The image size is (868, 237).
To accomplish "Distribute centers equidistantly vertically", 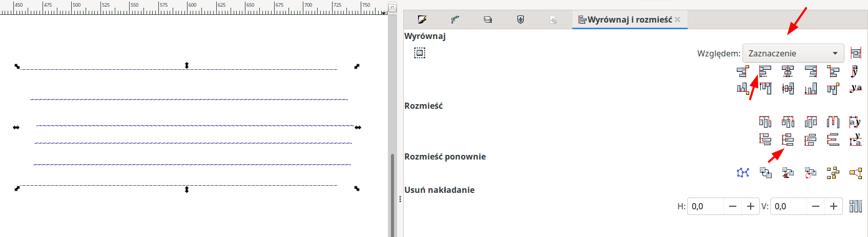I will 788,139.
